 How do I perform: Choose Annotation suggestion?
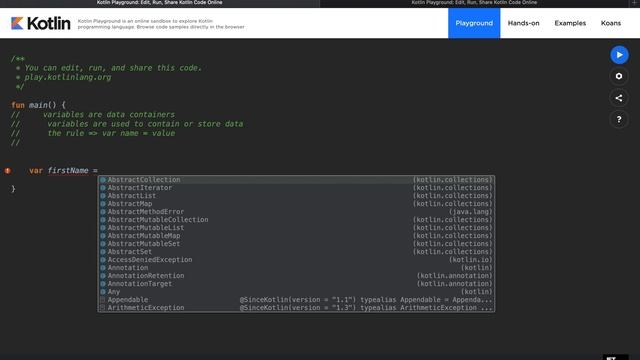point(296,268)
